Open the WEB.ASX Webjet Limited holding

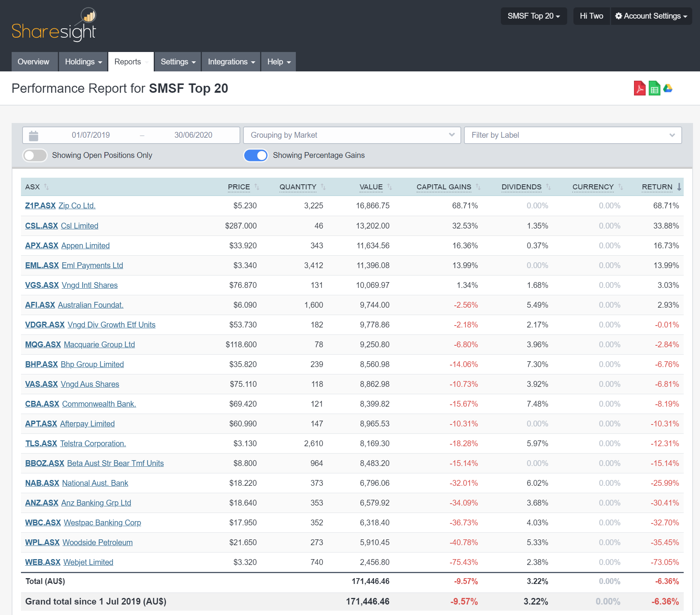69,563
